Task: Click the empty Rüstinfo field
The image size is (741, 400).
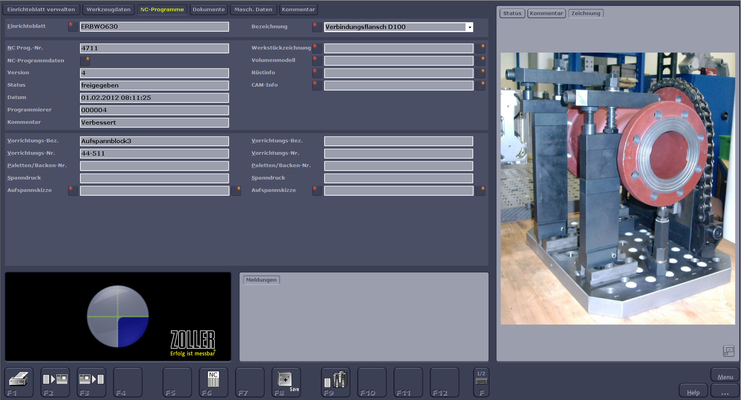Action: pyautogui.click(x=399, y=73)
